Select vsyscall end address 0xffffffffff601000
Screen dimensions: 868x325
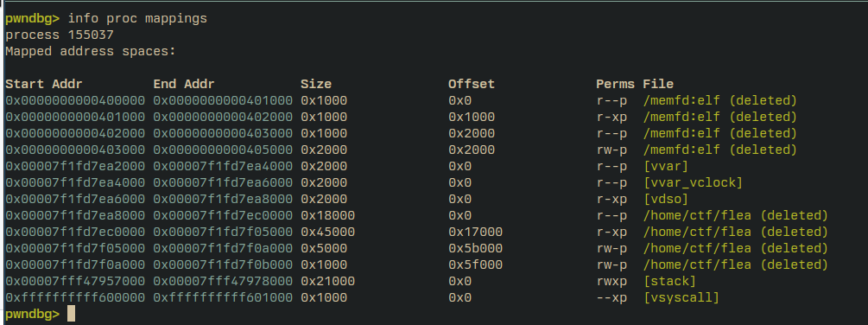pos(223,298)
